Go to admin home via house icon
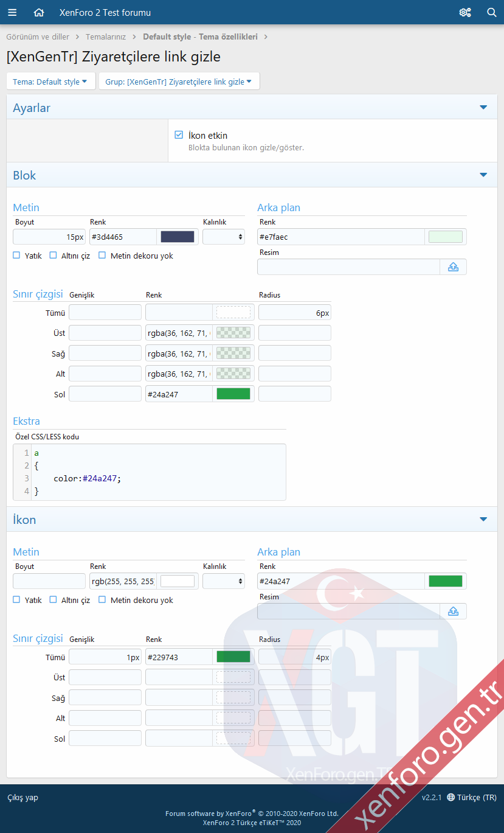Image resolution: width=504 pixels, height=833 pixels. pos(39,12)
